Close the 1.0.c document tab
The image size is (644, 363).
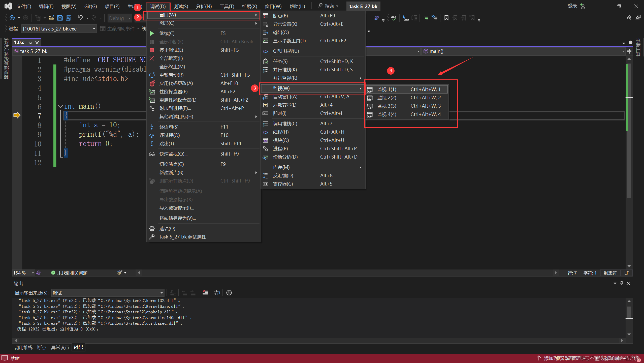click(x=37, y=43)
